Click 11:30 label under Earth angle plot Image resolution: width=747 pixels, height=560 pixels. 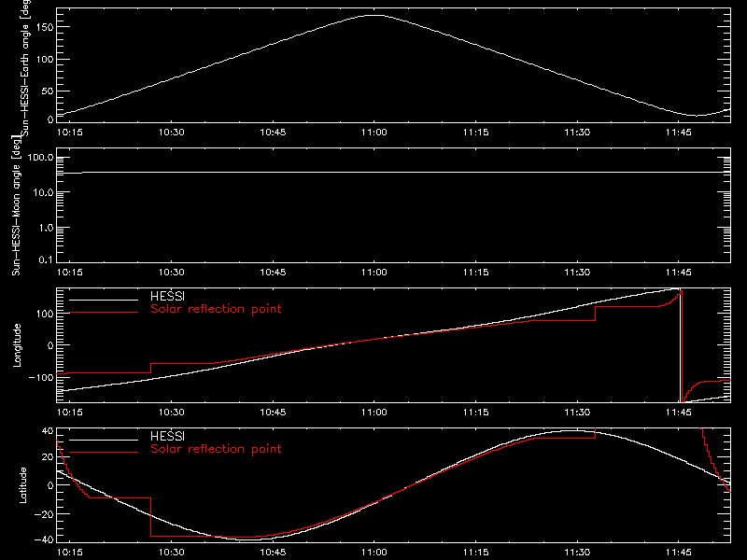[x=577, y=133]
